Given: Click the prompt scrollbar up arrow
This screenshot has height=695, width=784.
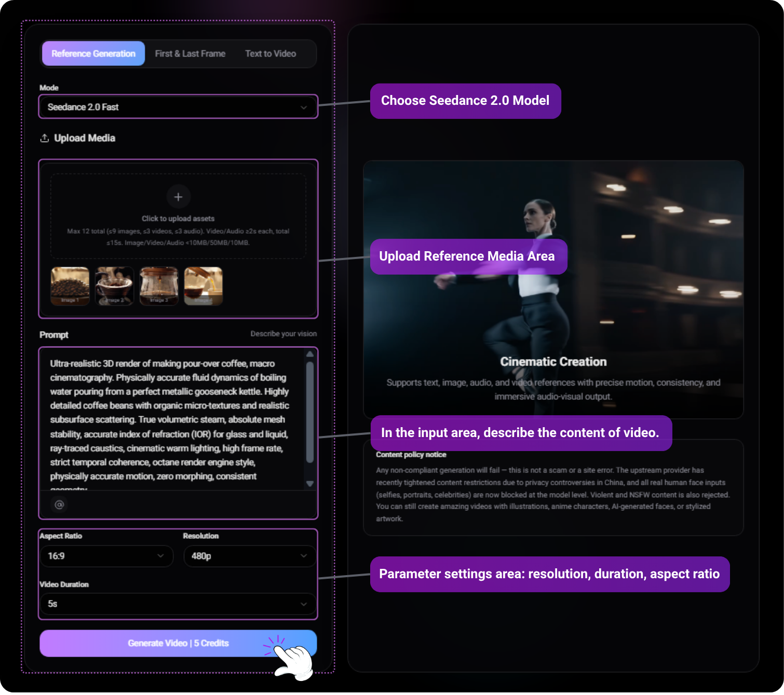Looking at the screenshot, I should tap(310, 354).
